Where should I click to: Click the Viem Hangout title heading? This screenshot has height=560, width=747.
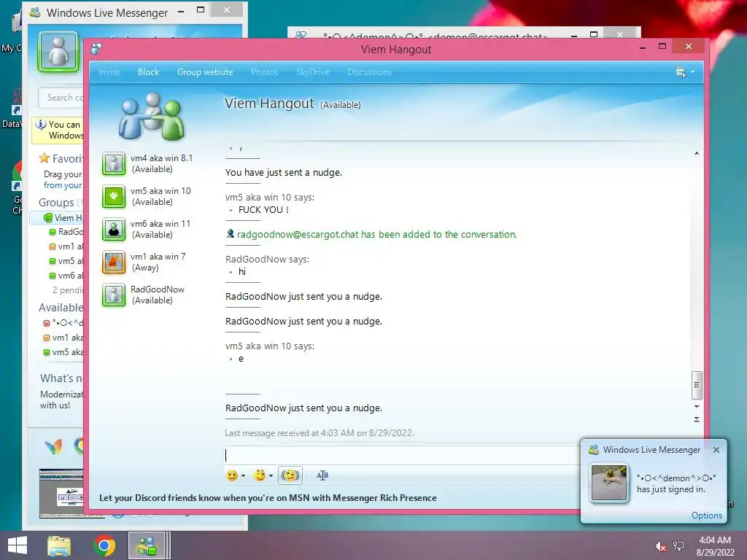269,104
